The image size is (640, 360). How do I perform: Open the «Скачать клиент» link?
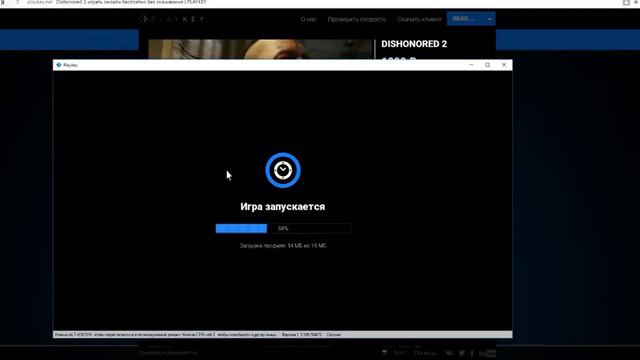tap(419, 19)
